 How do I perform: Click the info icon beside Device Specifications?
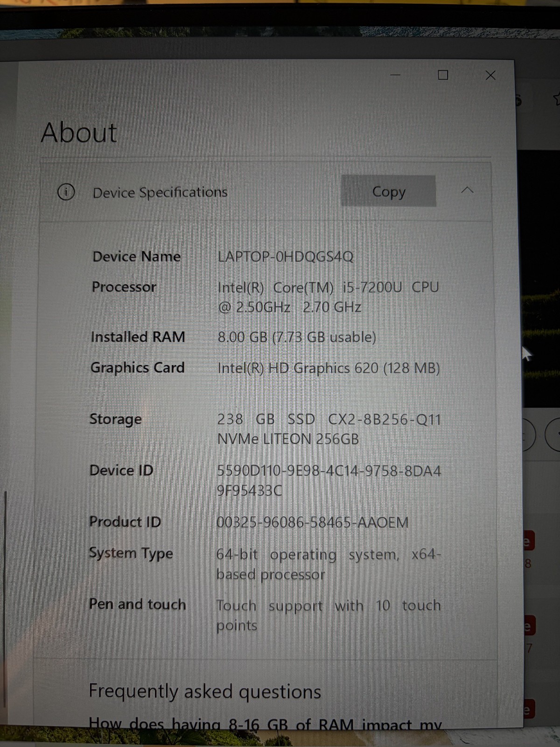coord(66,191)
